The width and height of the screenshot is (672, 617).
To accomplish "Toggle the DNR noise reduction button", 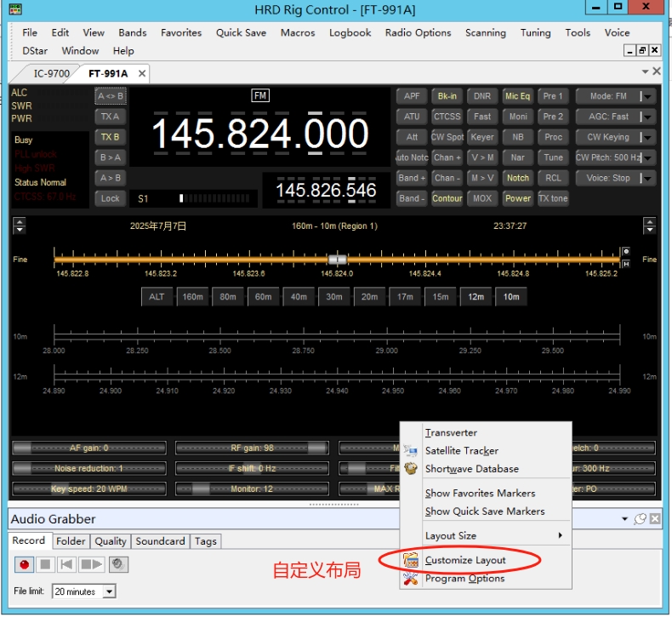I will [482, 96].
